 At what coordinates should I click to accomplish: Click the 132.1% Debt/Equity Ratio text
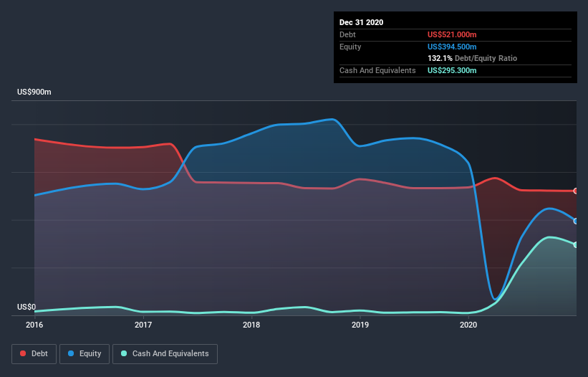(472, 59)
